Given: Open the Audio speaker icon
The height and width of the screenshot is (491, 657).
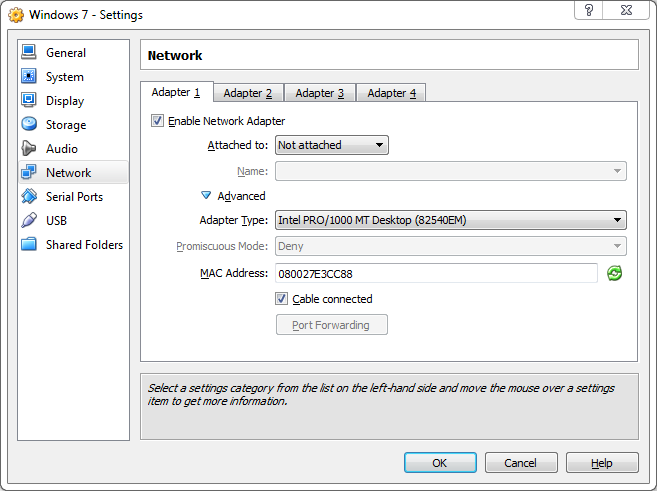Looking at the screenshot, I should 29,149.
